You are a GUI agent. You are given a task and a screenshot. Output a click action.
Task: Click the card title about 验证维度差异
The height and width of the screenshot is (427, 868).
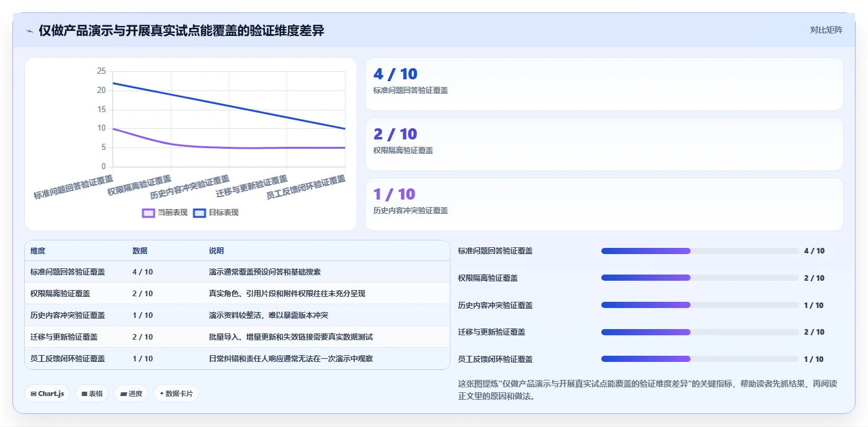(181, 31)
